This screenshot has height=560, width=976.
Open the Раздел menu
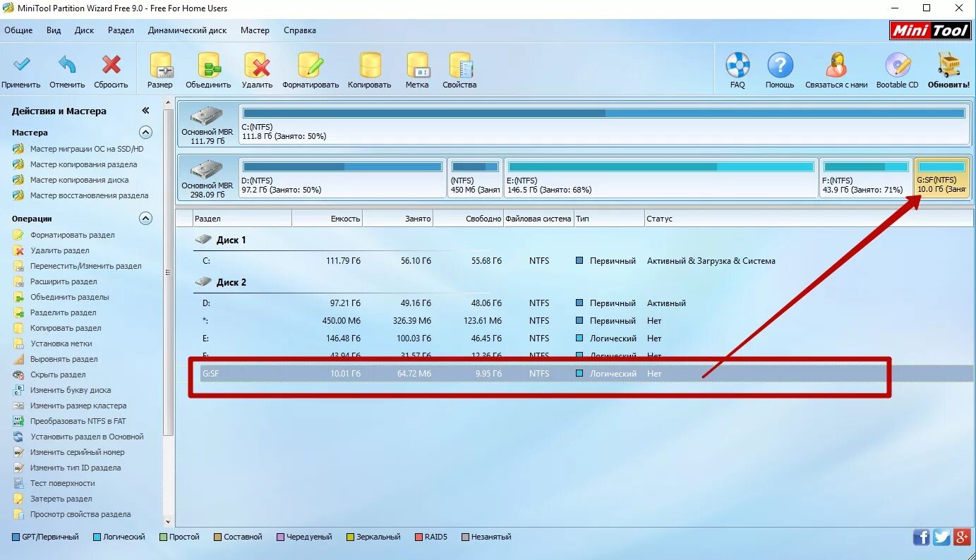[121, 30]
